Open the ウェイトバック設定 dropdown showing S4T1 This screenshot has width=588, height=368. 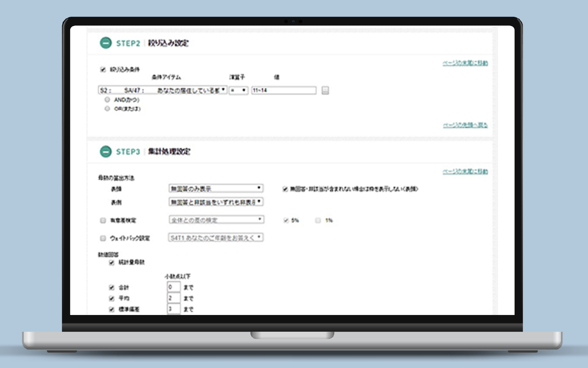coord(216,238)
